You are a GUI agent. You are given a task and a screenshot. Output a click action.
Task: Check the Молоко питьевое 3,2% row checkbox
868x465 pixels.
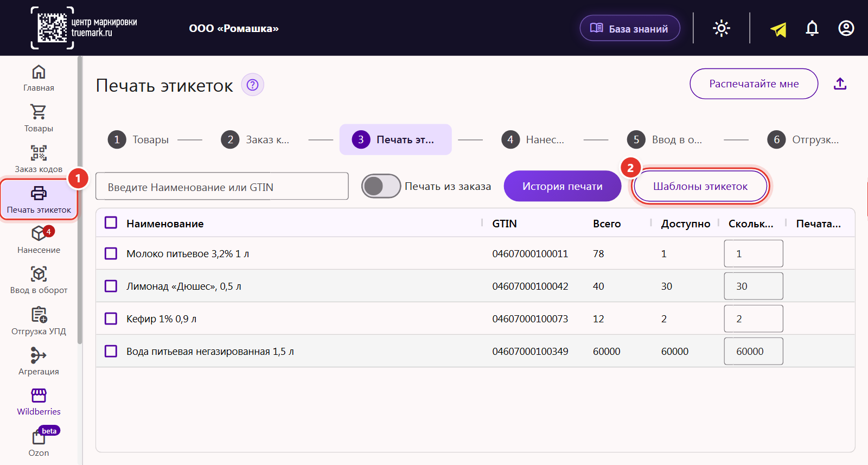pos(111,253)
